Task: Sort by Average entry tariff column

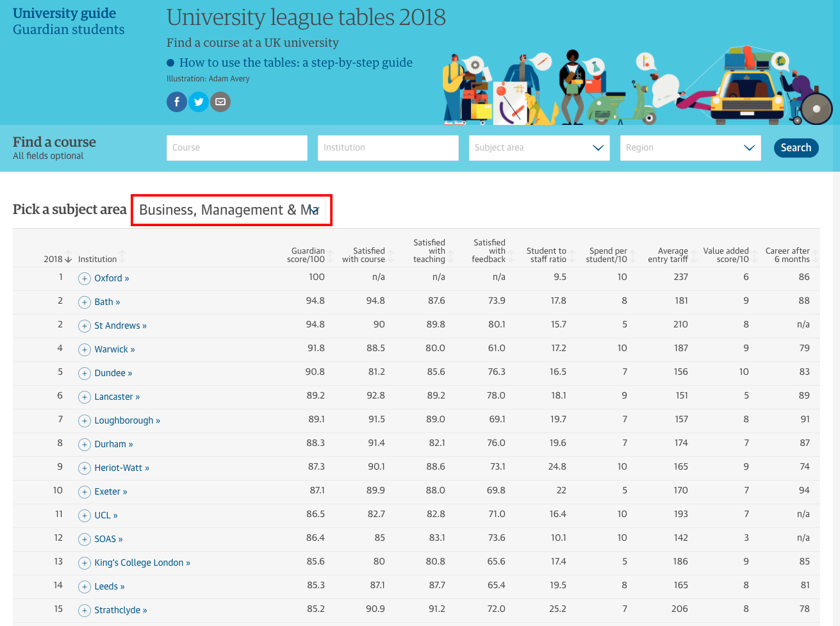Action: click(x=694, y=257)
